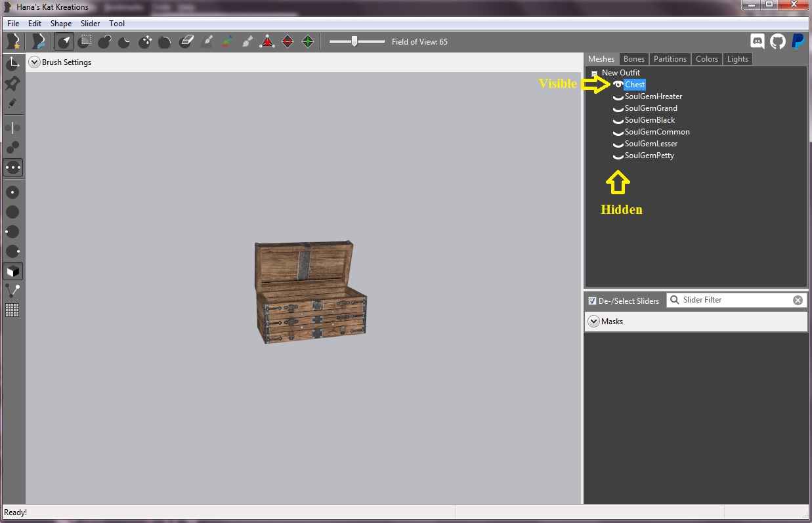Toggle the cube Show Textures icon
Image resolution: width=812 pixels, height=523 pixels.
(12, 271)
